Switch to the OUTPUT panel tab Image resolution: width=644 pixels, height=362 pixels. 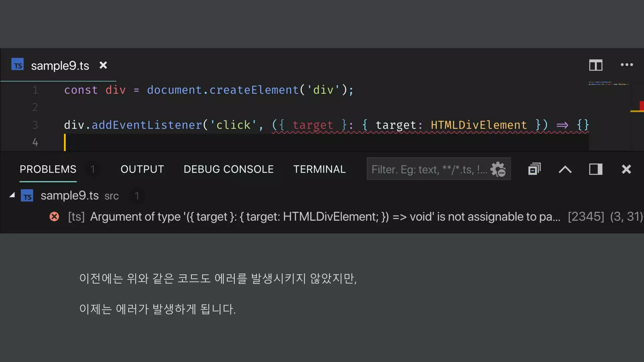pos(142,169)
